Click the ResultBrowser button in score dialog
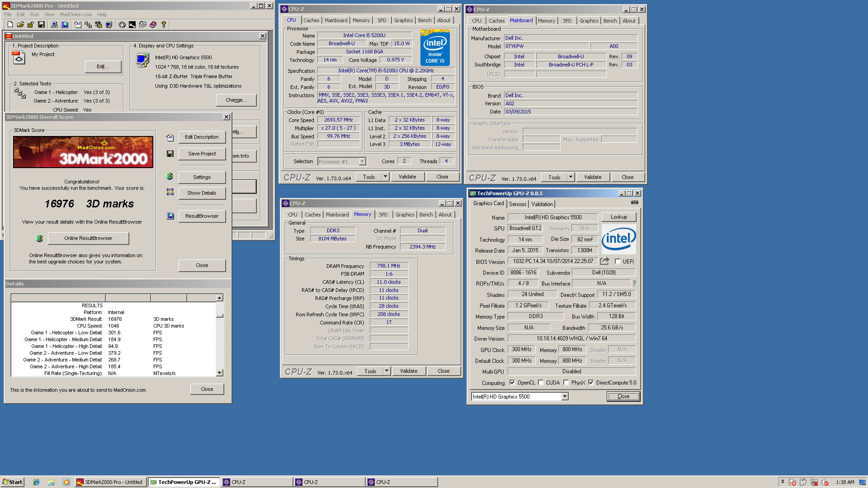 coord(202,216)
